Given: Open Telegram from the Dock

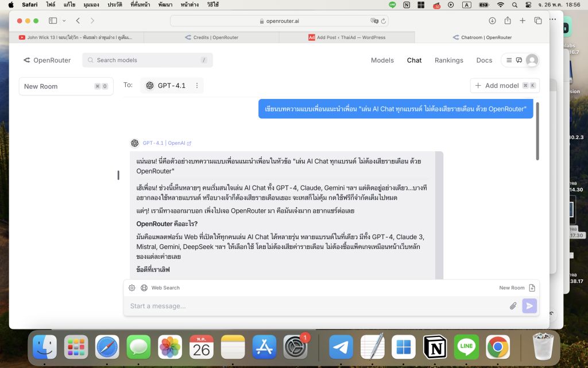Looking at the screenshot, I should point(341,347).
